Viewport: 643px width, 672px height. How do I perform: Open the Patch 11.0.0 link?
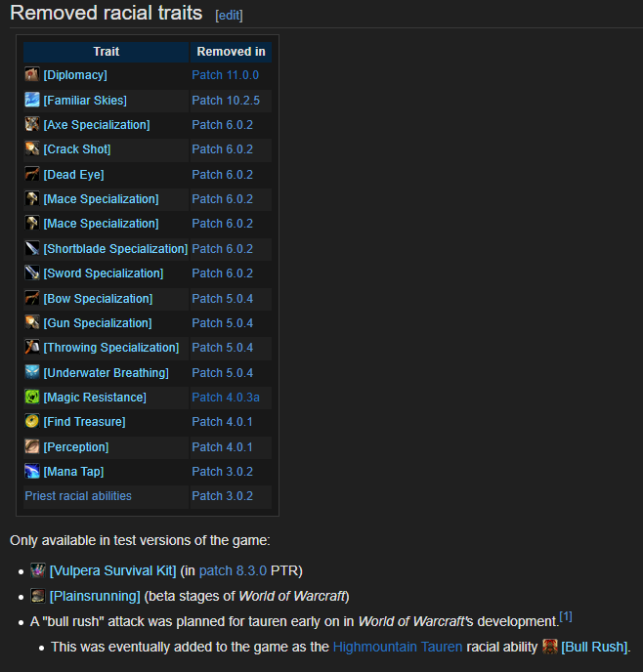coord(225,75)
